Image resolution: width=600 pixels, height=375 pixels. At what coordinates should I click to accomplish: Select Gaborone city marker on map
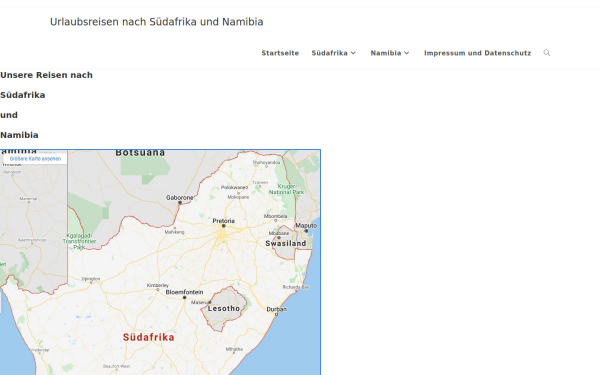(180, 202)
